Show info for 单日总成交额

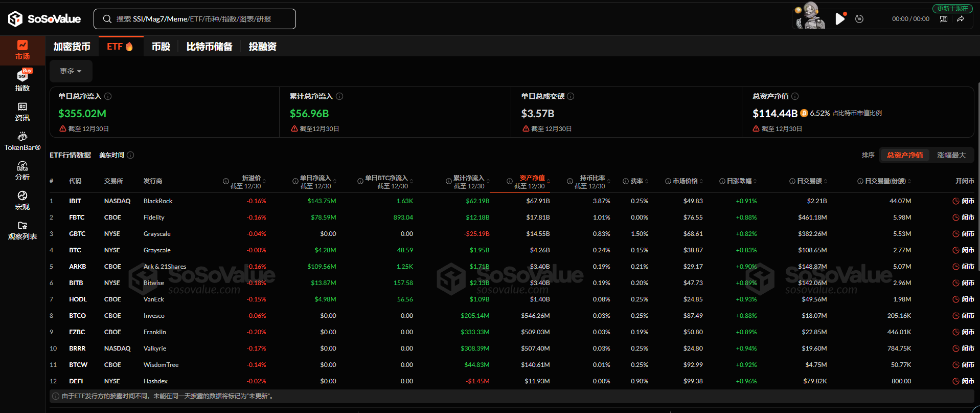coord(571,96)
